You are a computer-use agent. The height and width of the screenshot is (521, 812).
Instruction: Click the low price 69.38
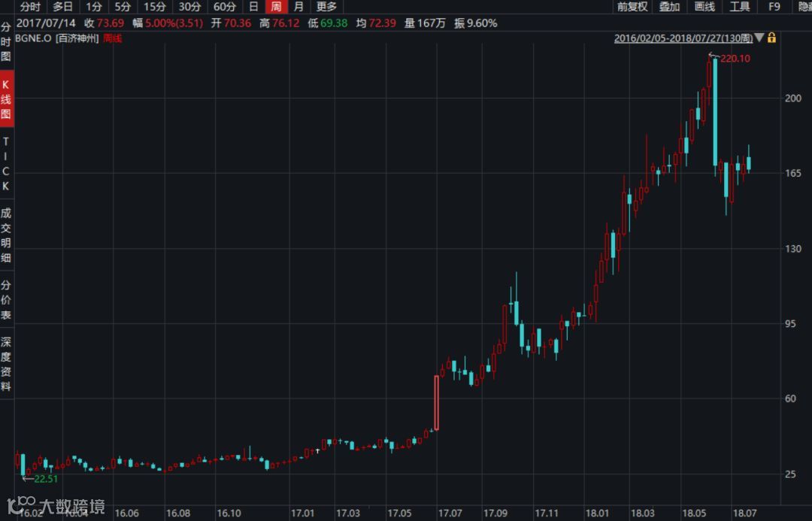(x=334, y=23)
